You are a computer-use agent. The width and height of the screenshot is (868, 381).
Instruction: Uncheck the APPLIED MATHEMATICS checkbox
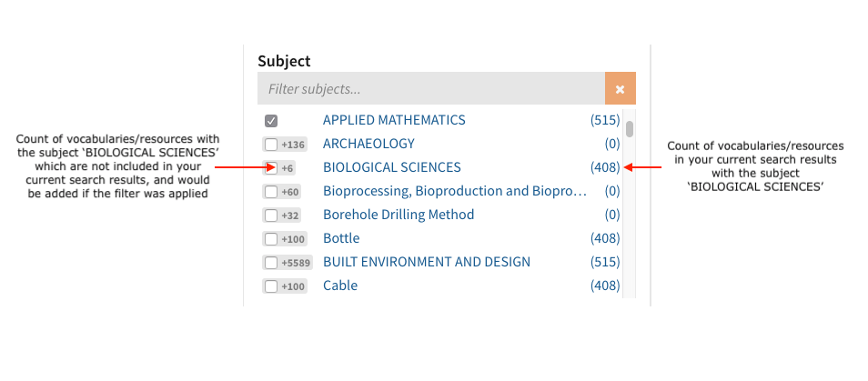tap(271, 121)
